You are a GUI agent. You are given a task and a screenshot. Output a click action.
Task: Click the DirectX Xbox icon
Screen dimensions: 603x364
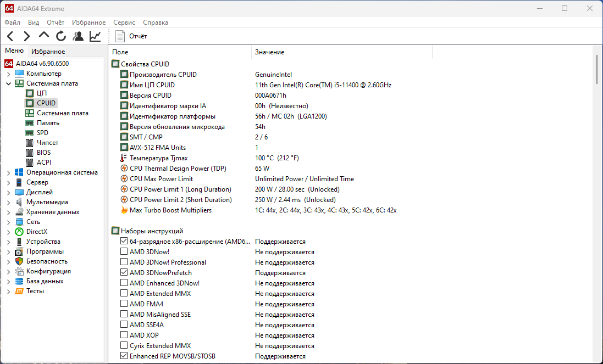click(x=19, y=232)
